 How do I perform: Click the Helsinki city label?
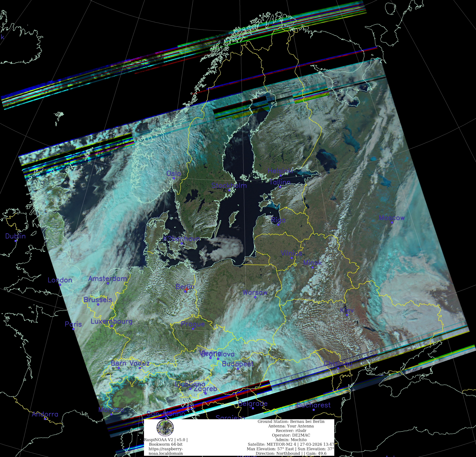tap(280, 171)
